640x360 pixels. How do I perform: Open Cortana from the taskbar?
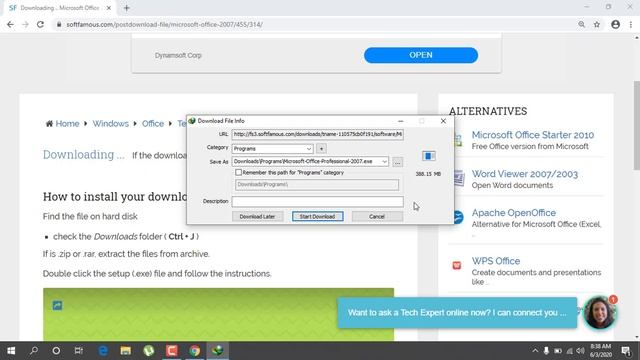click(x=56, y=351)
